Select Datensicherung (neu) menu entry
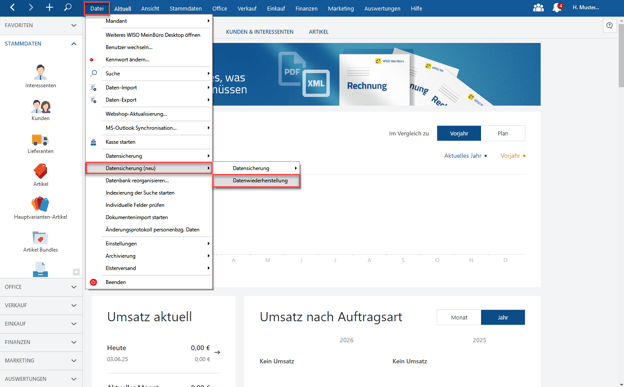Viewport: 624px width, 387px height. pyautogui.click(x=149, y=168)
